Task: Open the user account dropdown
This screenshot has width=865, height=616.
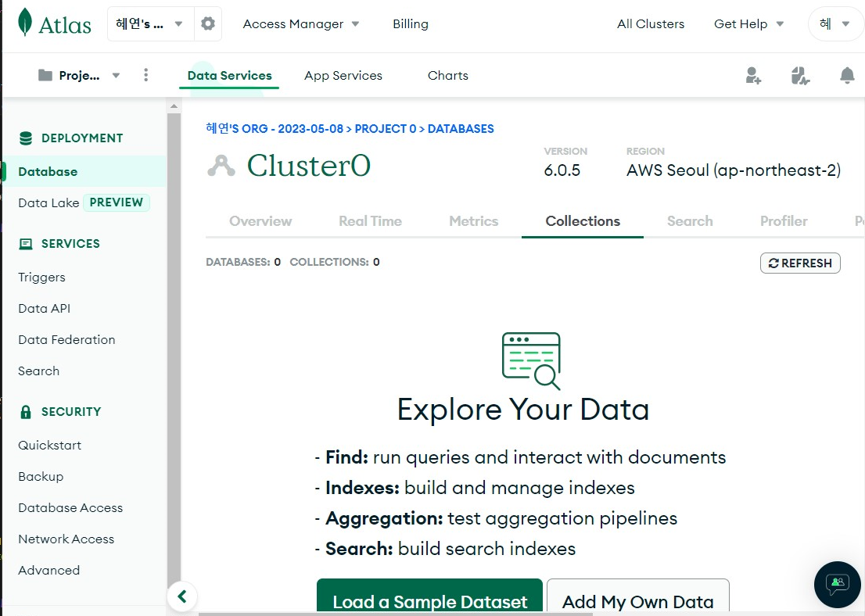Action: pyautogui.click(x=834, y=23)
